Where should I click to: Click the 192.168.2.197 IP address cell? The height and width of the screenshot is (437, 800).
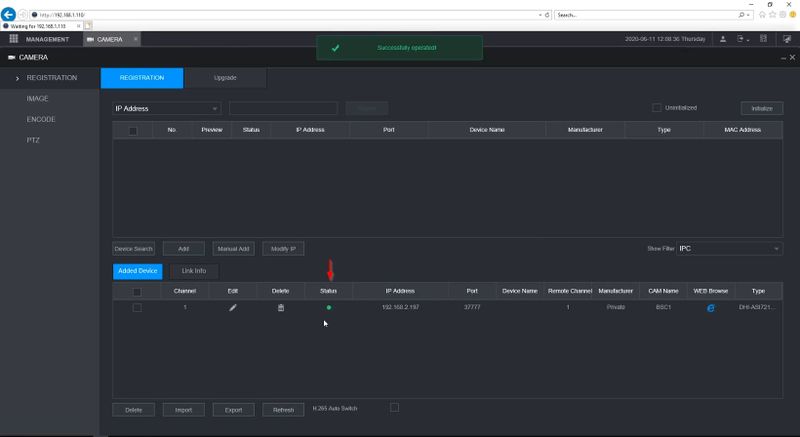pyautogui.click(x=401, y=307)
